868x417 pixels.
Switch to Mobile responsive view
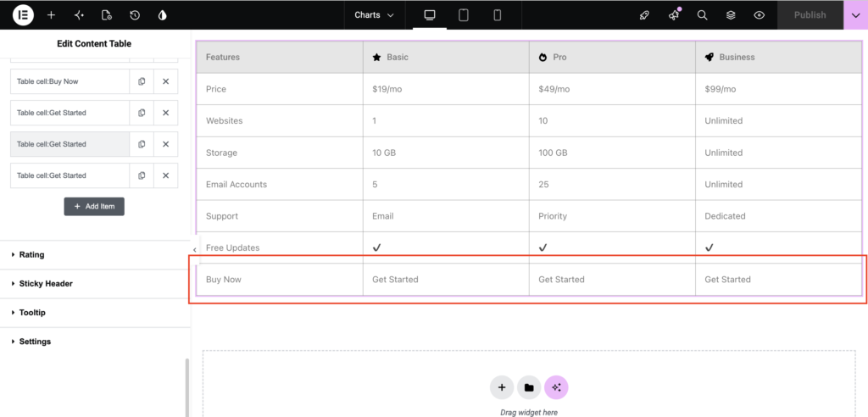[x=497, y=15]
